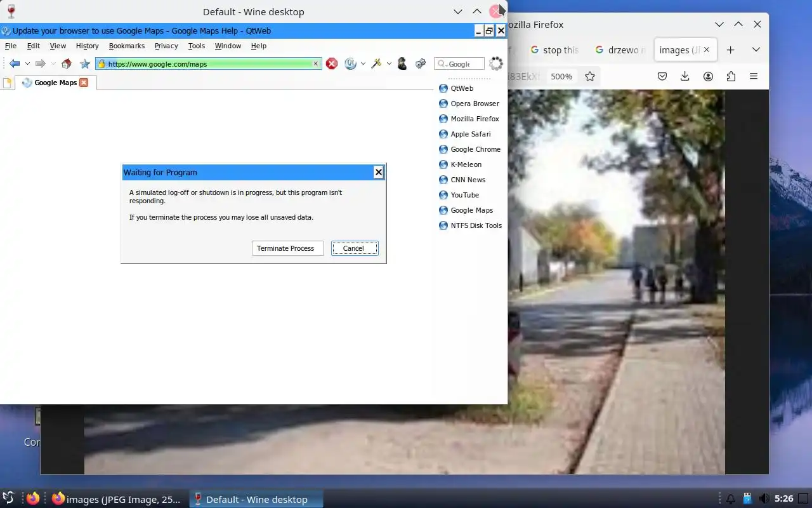The image size is (812, 508).
Task: Open the Tools menu in QtWeb
Action: click(197, 46)
